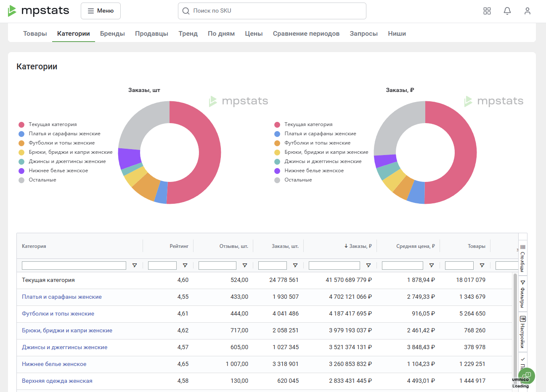Viewport: 546px width, 392px height.
Task: Open notifications bell icon
Action: [x=507, y=11]
